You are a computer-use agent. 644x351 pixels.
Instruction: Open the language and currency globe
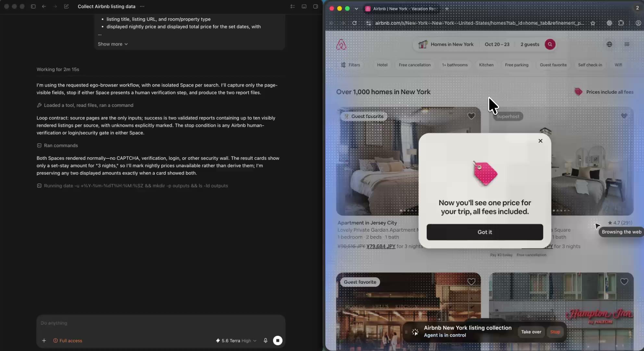coord(609,45)
